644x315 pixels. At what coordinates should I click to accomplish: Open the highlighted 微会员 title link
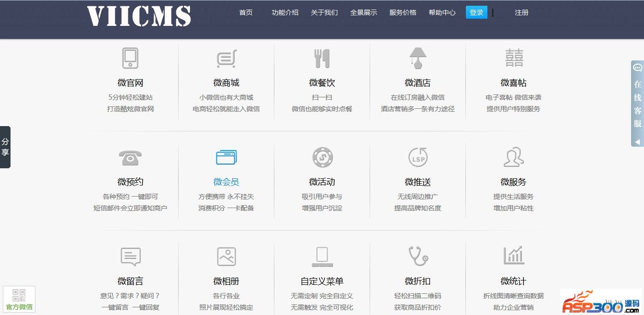pyautogui.click(x=226, y=182)
